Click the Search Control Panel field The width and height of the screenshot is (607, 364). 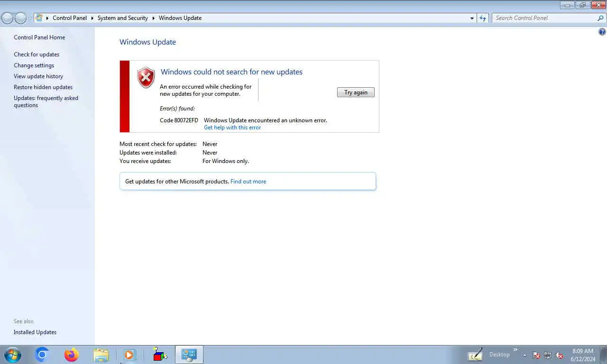544,18
